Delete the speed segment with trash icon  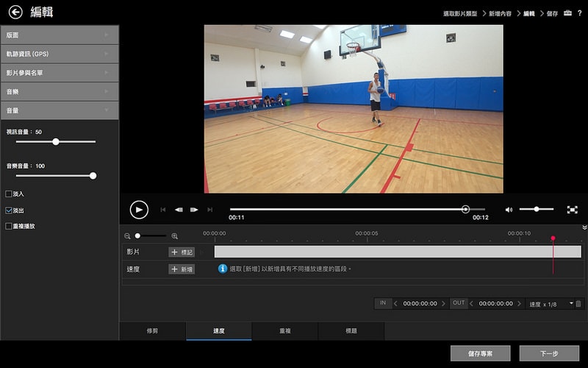click(x=578, y=303)
